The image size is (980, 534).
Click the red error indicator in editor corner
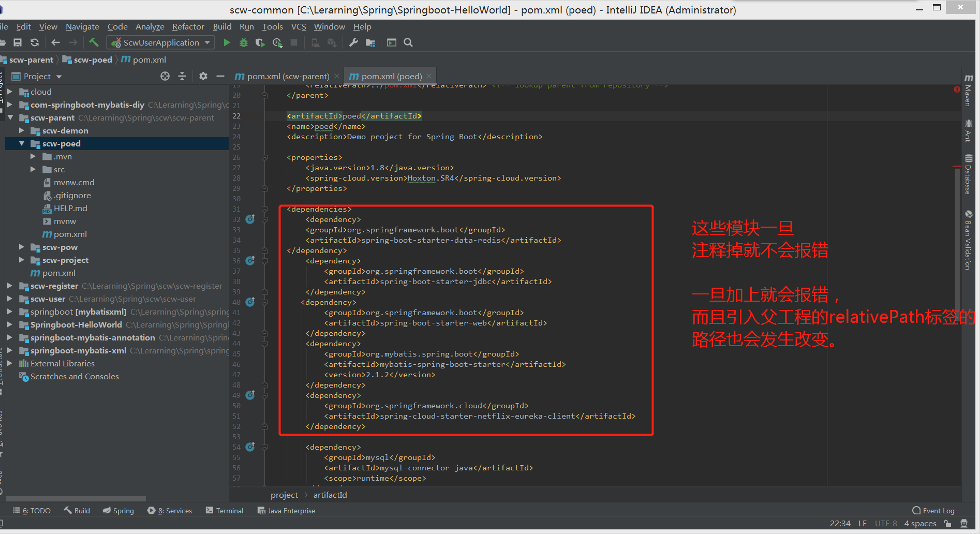click(x=957, y=90)
